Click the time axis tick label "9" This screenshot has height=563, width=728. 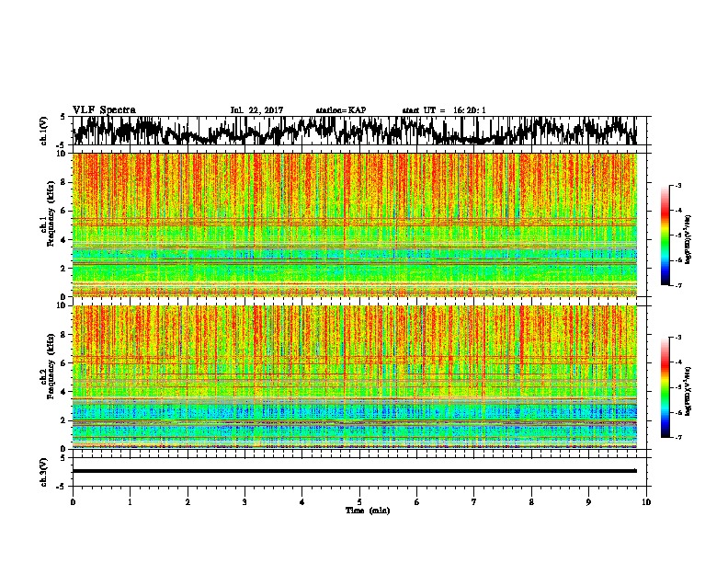point(588,502)
